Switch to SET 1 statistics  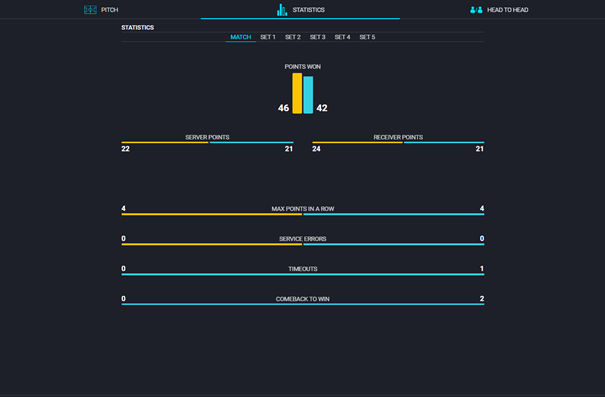click(x=268, y=37)
